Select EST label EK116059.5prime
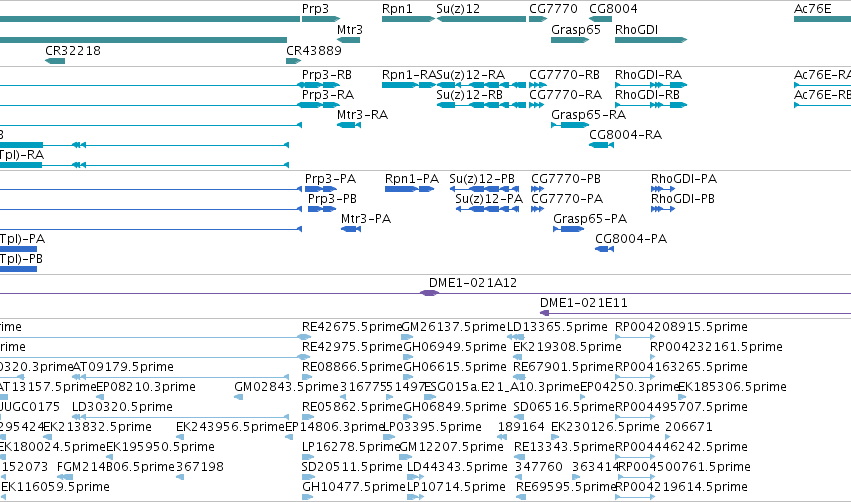The width and height of the screenshot is (851, 502). click(x=55, y=488)
